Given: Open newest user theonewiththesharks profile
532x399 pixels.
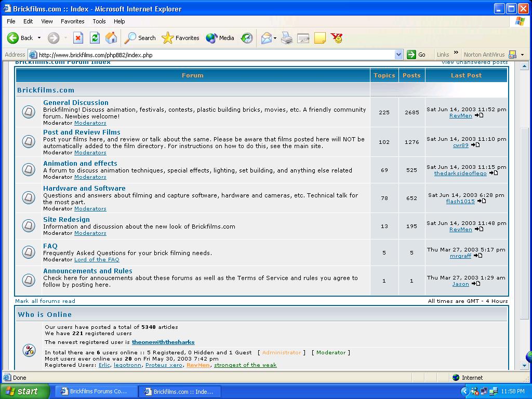Looking at the screenshot, I should 163,342.
